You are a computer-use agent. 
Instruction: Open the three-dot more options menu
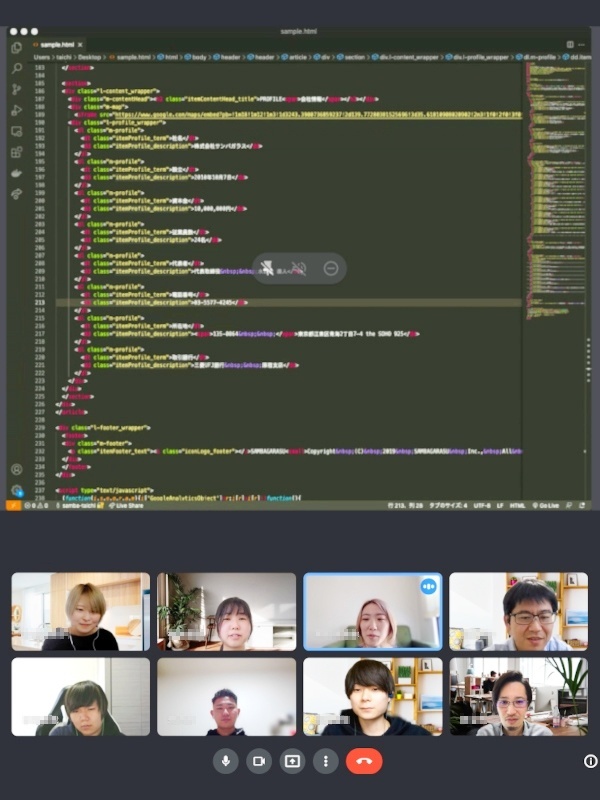(325, 761)
